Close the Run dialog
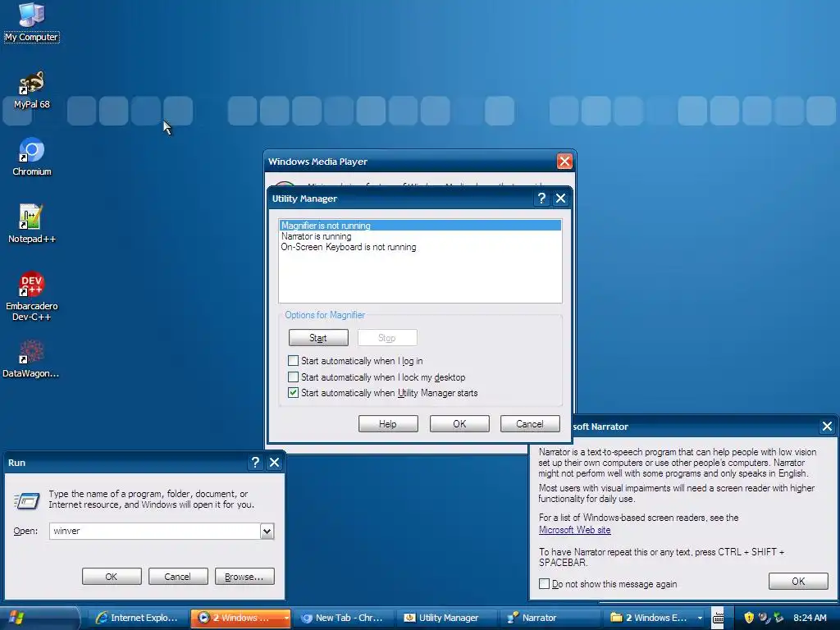This screenshot has width=840, height=630. [x=274, y=463]
